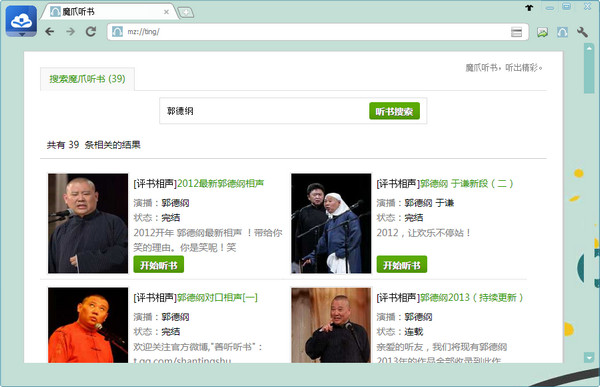Viewport: 600px width, 387px height.
Task: Click status 连载 of 郭德纲2013
Action: click(x=414, y=332)
